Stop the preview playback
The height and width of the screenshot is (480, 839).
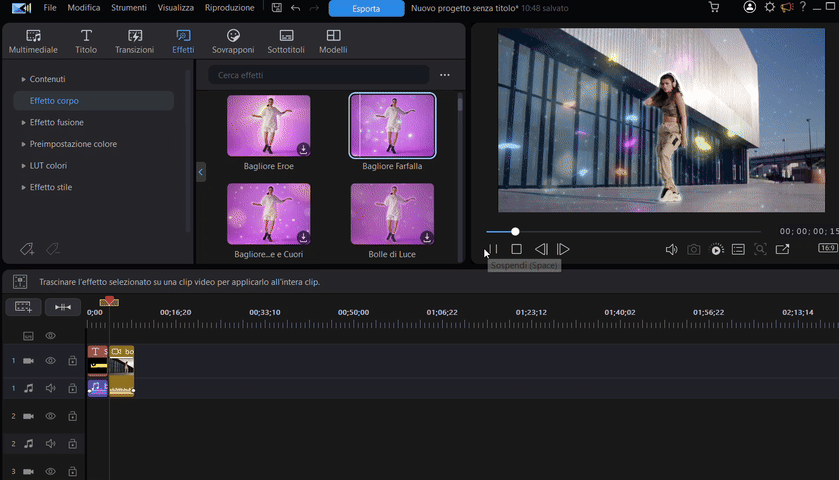[x=516, y=249]
